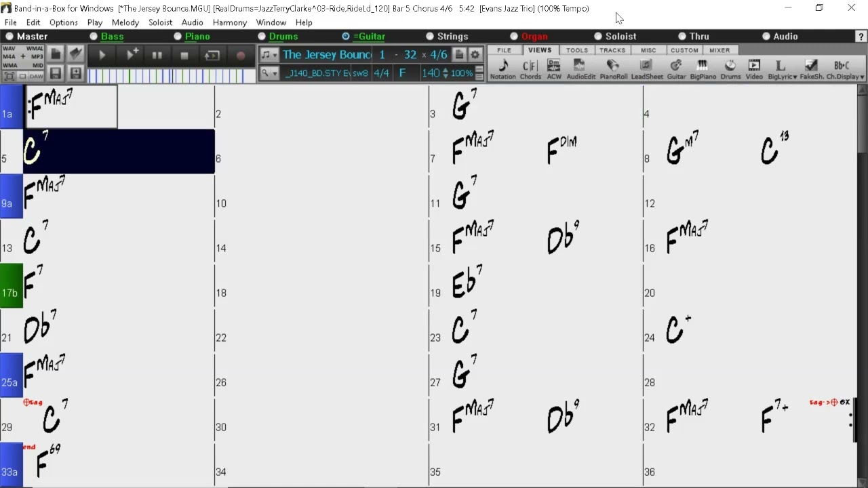Open the help question mark button
The height and width of the screenshot is (488, 868).
(861, 37)
